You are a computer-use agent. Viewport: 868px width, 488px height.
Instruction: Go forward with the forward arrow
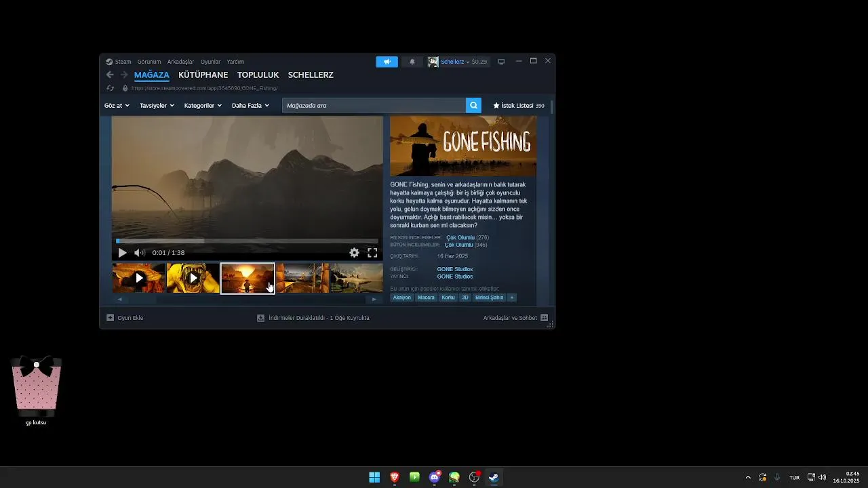click(124, 75)
